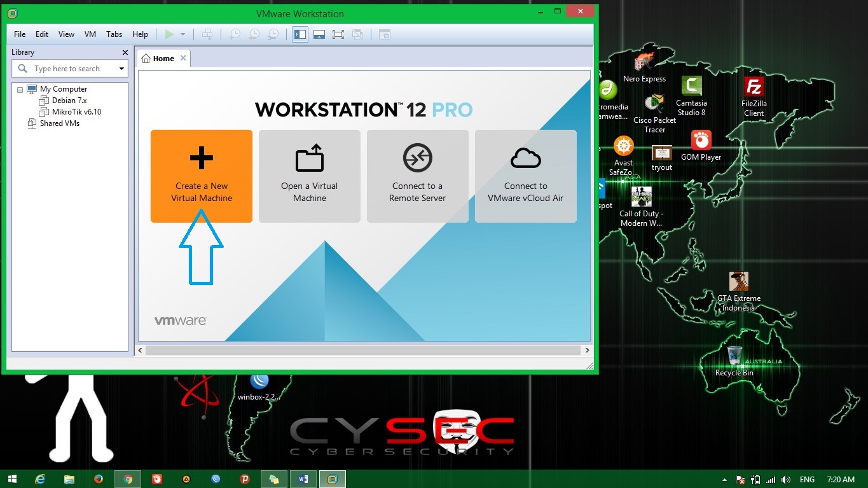Screen dimensions: 868x488
Task: Open File Explorer from the taskbar
Action: [x=69, y=479]
